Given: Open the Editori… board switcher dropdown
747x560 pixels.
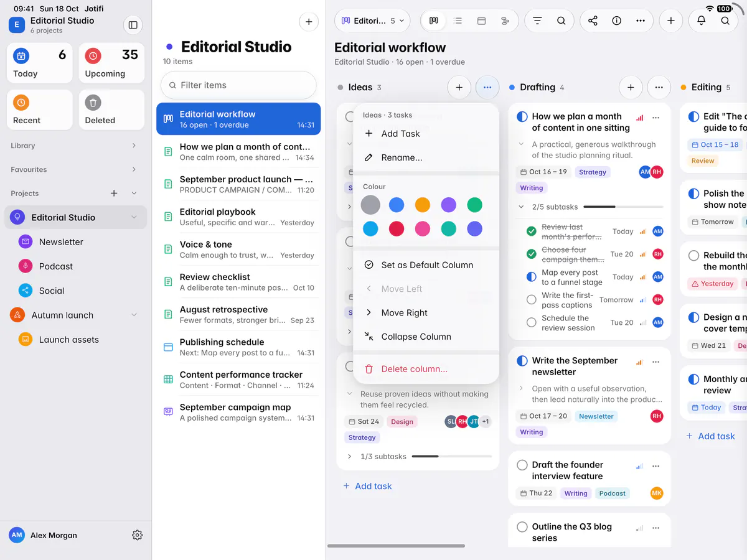Looking at the screenshot, I should pos(372,21).
